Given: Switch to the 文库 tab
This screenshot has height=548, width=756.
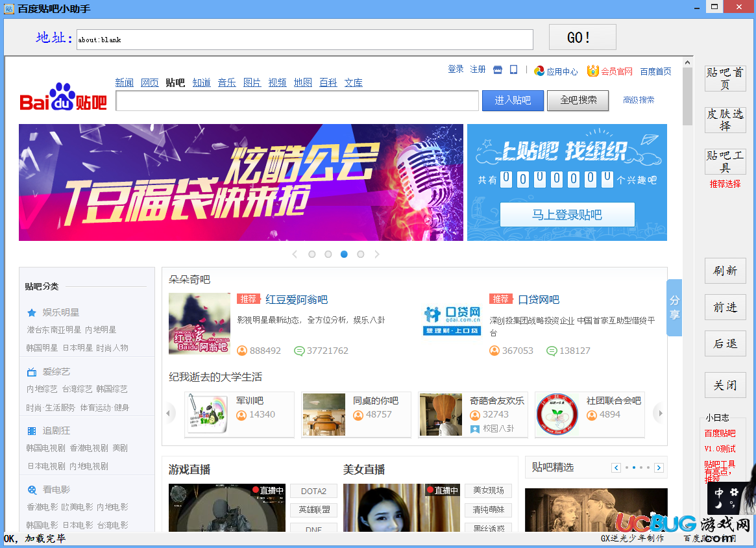Looking at the screenshot, I should 354,83.
